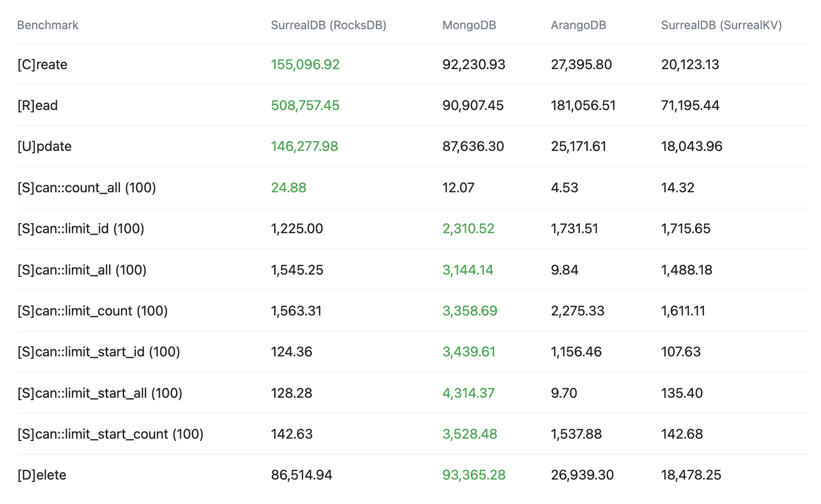Click the green value 3,528.48

pos(470,434)
